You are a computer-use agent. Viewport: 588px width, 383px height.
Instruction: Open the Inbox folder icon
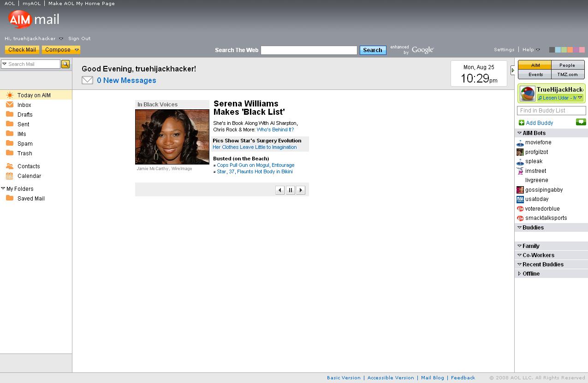(9, 105)
